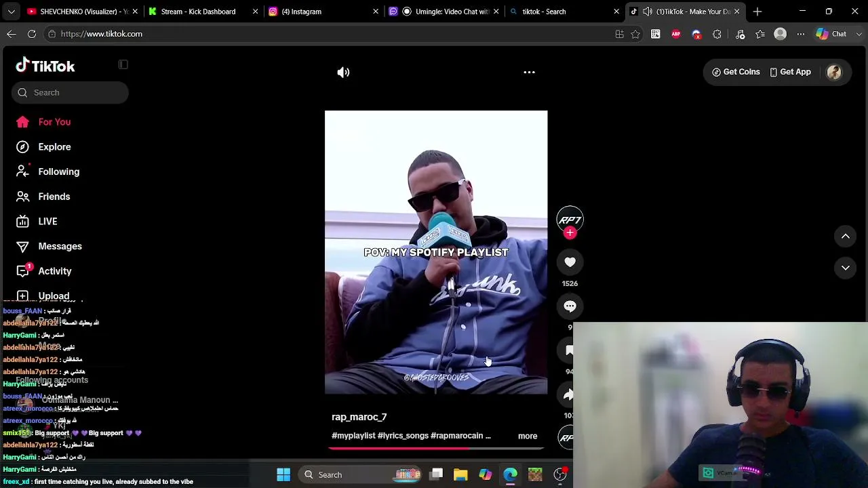
Task: Go to the Explore page
Action: [x=43, y=147]
